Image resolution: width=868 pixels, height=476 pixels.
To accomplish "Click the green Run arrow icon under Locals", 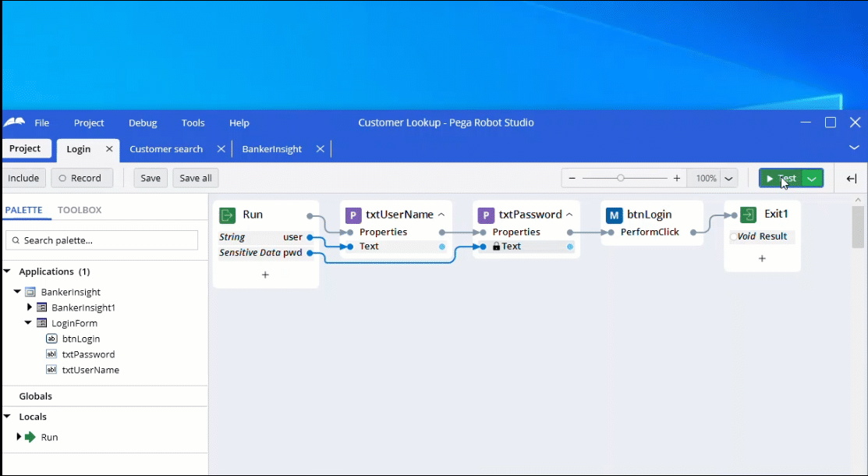I will (30, 437).
